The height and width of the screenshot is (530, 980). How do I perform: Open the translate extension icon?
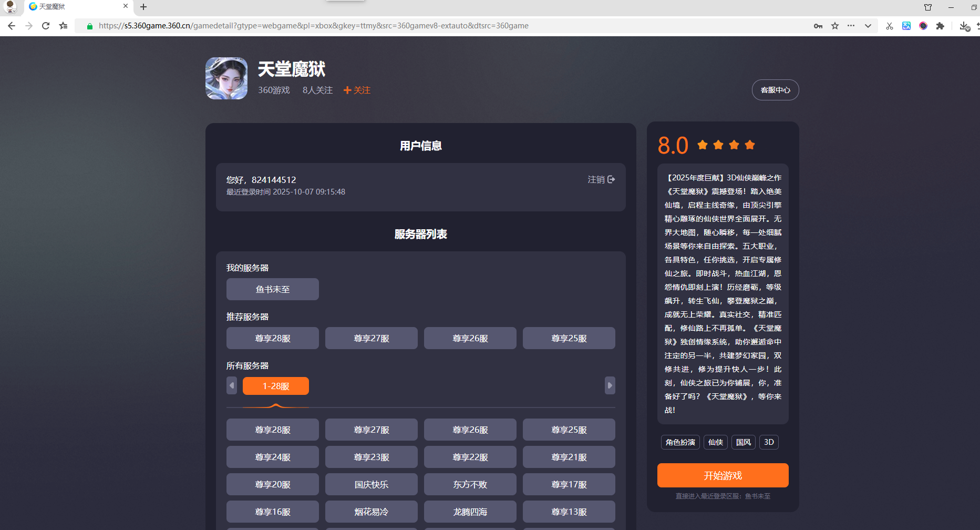point(906,26)
